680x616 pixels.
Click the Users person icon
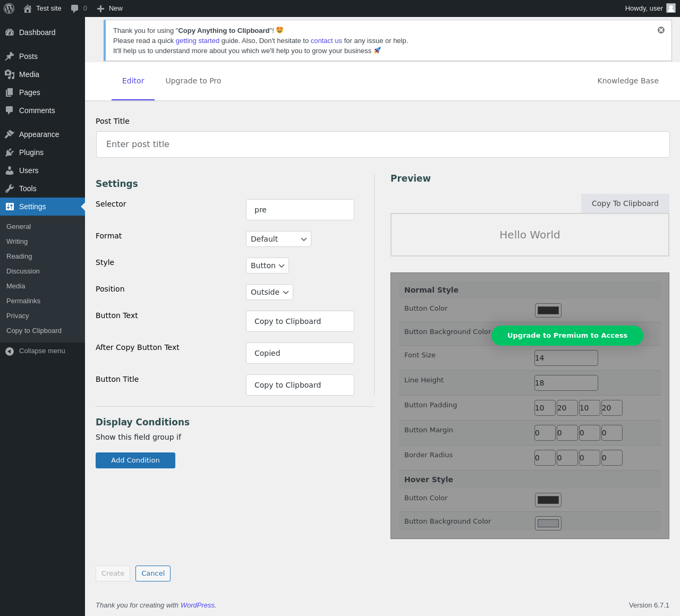[10, 170]
